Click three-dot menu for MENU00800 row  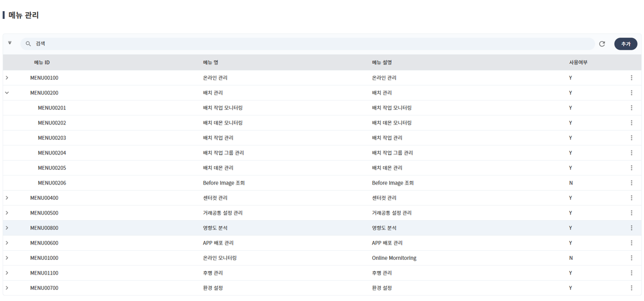(631, 228)
